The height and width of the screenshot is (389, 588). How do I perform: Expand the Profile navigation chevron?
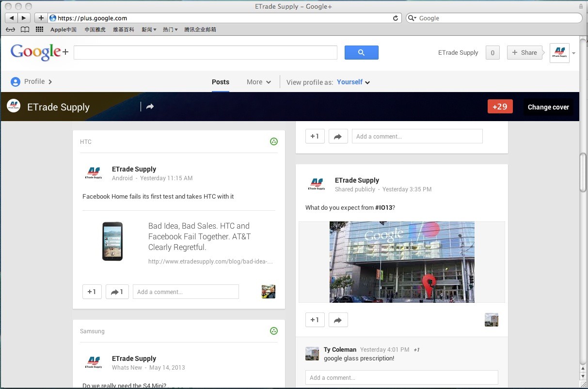click(x=50, y=82)
